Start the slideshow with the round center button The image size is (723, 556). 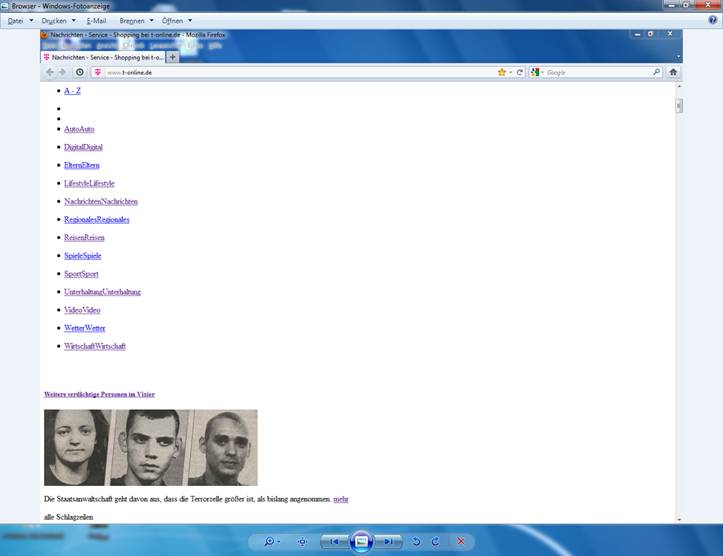tap(362, 541)
